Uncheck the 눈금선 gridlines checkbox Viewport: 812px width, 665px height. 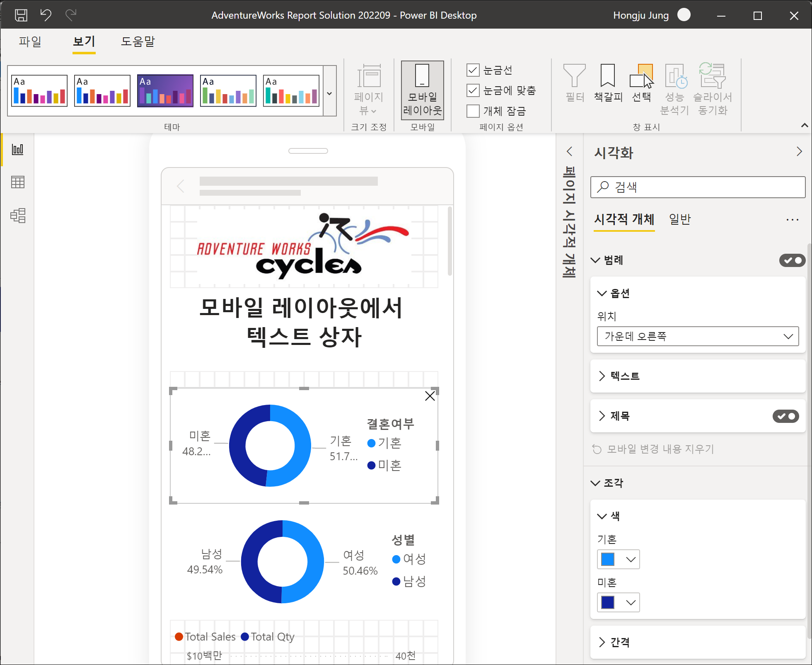[473, 70]
